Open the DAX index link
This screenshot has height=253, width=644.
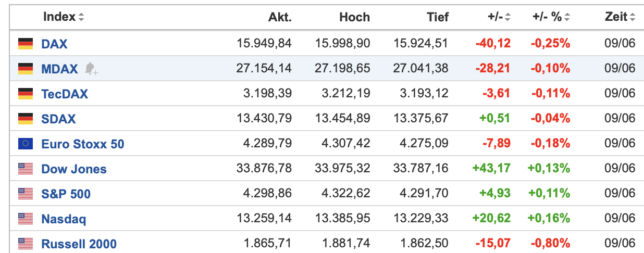(54, 44)
